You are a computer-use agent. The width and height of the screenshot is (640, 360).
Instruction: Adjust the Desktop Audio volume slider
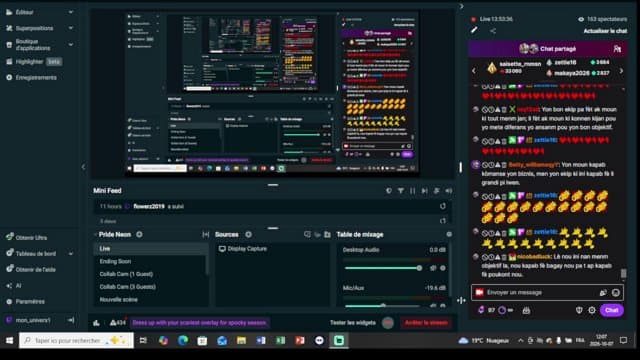click(x=383, y=268)
